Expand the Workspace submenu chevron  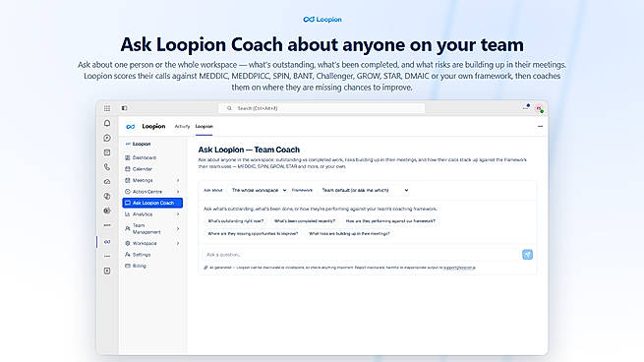(x=178, y=243)
